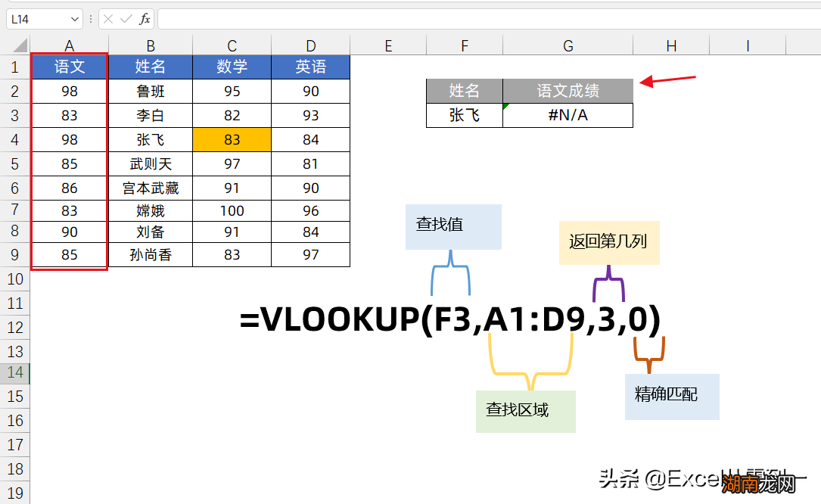Click column header A

pyautogui.click(x=69, y=45)
